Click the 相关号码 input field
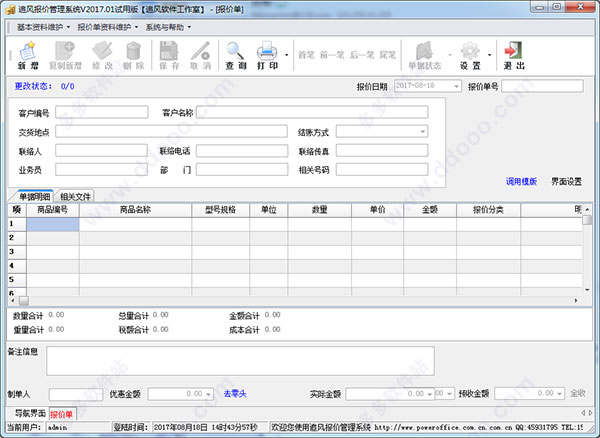 click(x=382, y=169)
